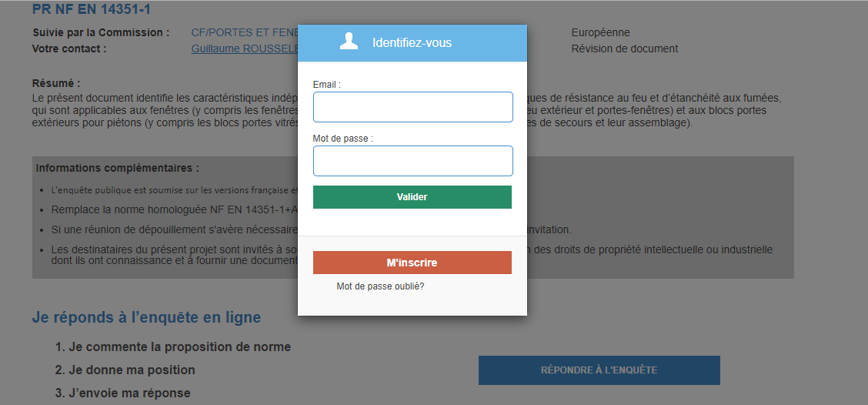Select step Je donne ma position
This screenshot has width=868, height=405.
point(125,370)
